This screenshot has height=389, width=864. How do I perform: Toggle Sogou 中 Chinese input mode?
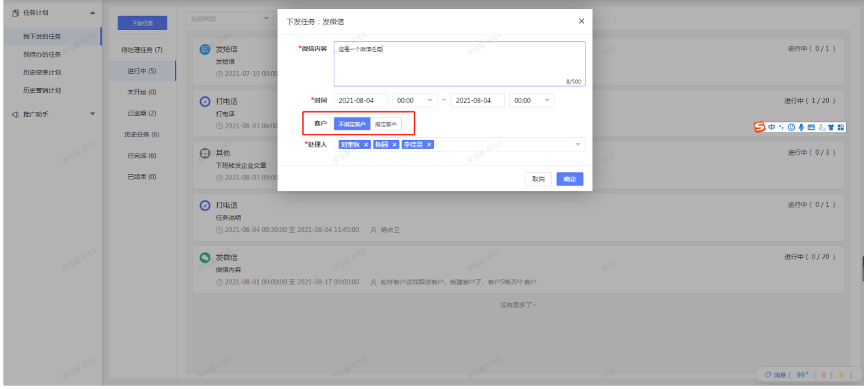772,127
